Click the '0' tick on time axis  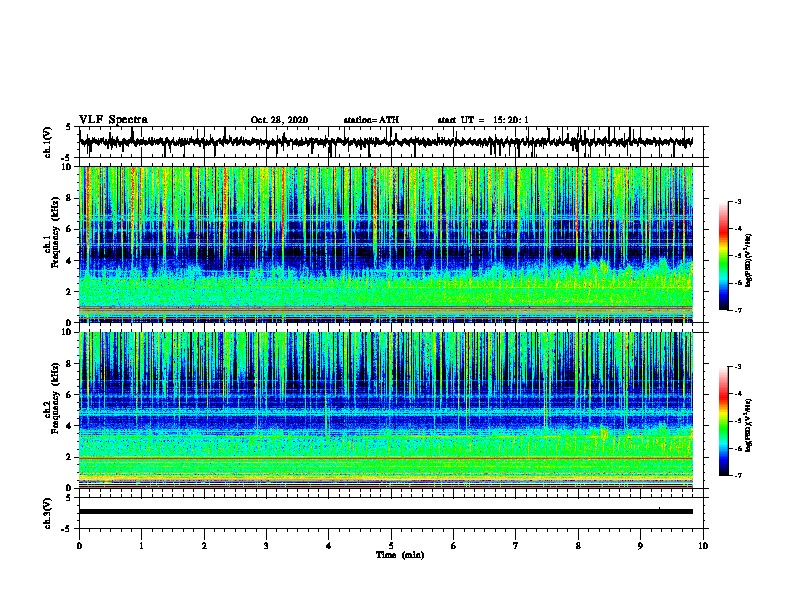(79, 546)
